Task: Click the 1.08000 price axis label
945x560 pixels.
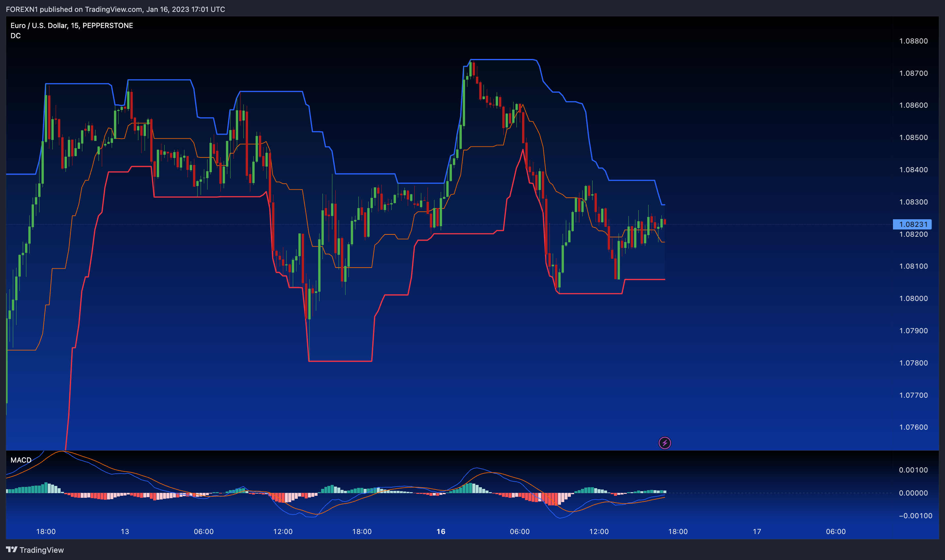Action: coord(913,299)
